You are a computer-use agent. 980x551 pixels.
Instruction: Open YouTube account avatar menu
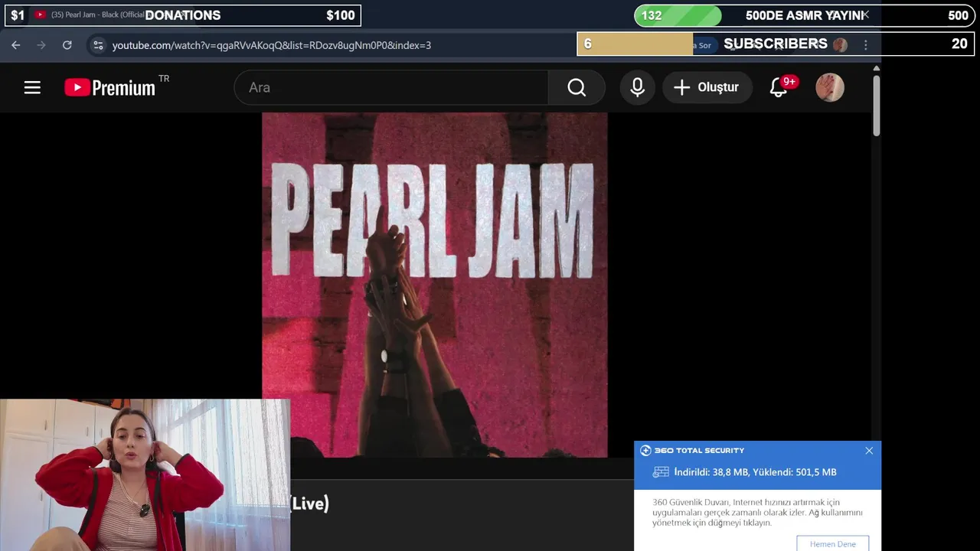coord(830,87)
